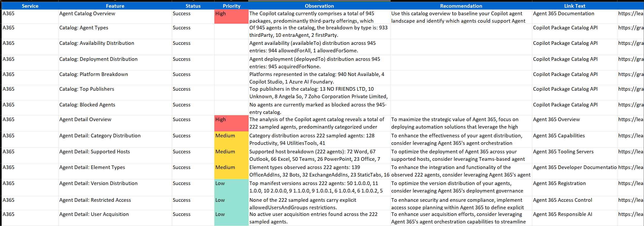Screen dimensions: 644x226
Task: Click Agent Detail: Version Distribution cell
Action: tap(115, 188)
